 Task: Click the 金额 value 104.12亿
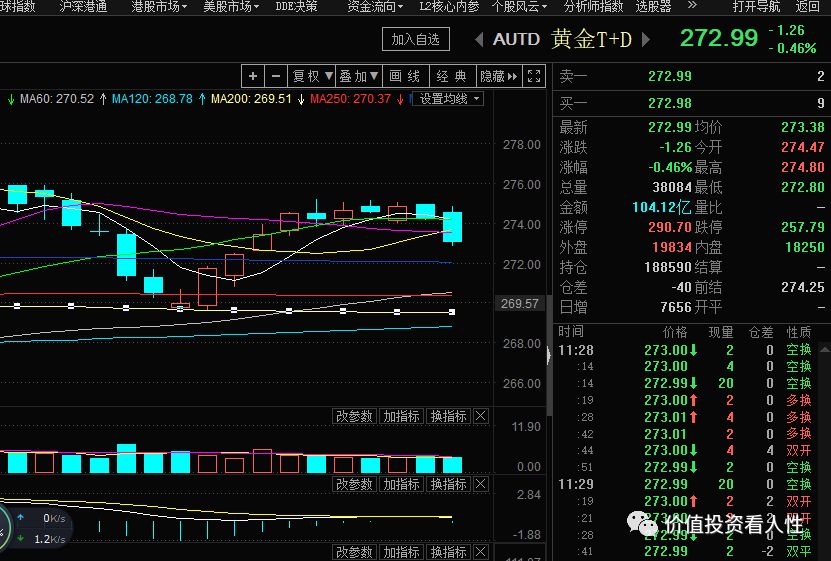(661, 207)
